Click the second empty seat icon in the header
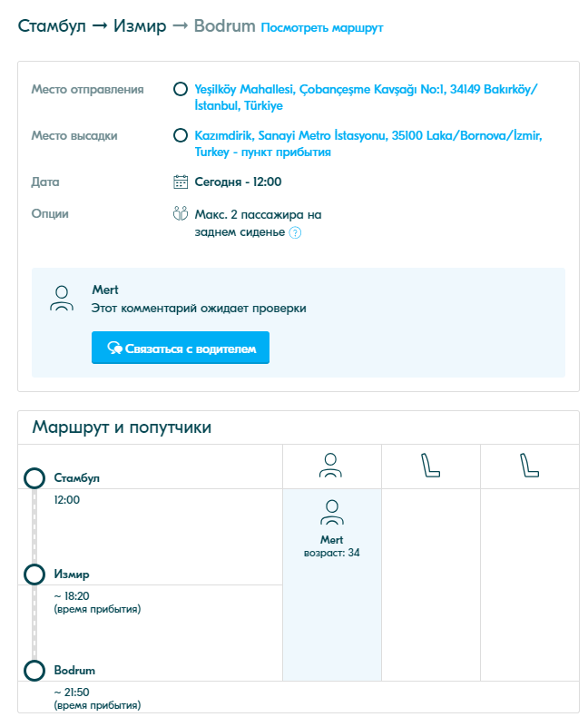588x717 pixels. pyautogui.click(x=530, y=466)
